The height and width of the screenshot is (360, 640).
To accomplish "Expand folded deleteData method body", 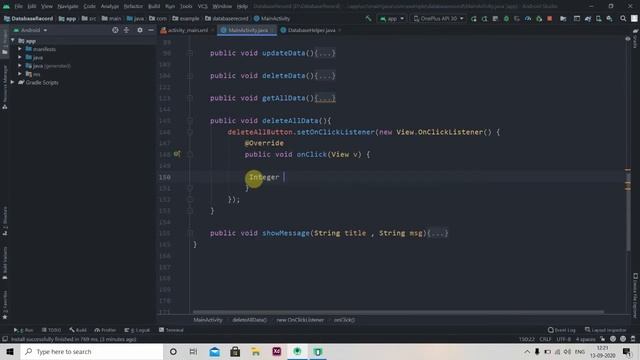I will [x=325, y=76].
